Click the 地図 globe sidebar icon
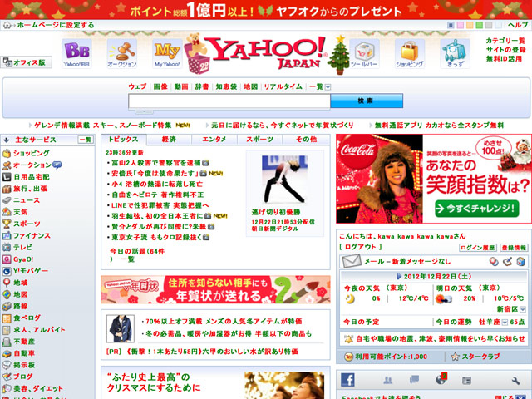 pos(7,294)
